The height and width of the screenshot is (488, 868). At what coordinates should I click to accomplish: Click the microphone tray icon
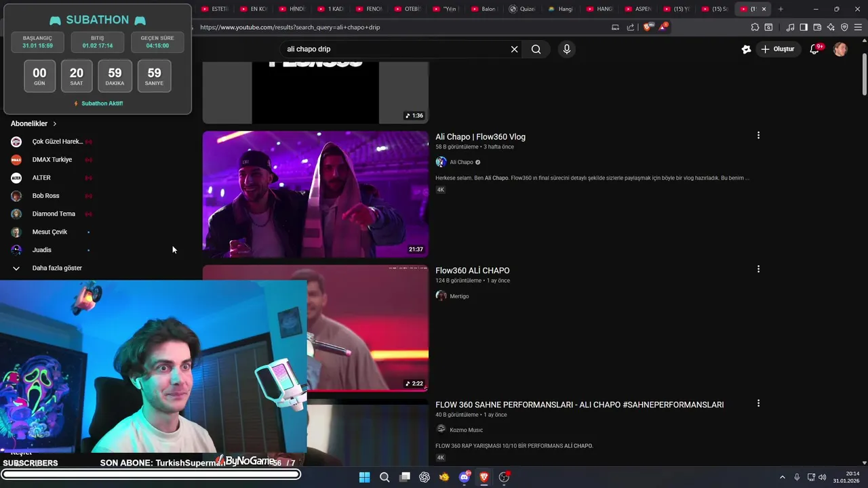point(797,477)
